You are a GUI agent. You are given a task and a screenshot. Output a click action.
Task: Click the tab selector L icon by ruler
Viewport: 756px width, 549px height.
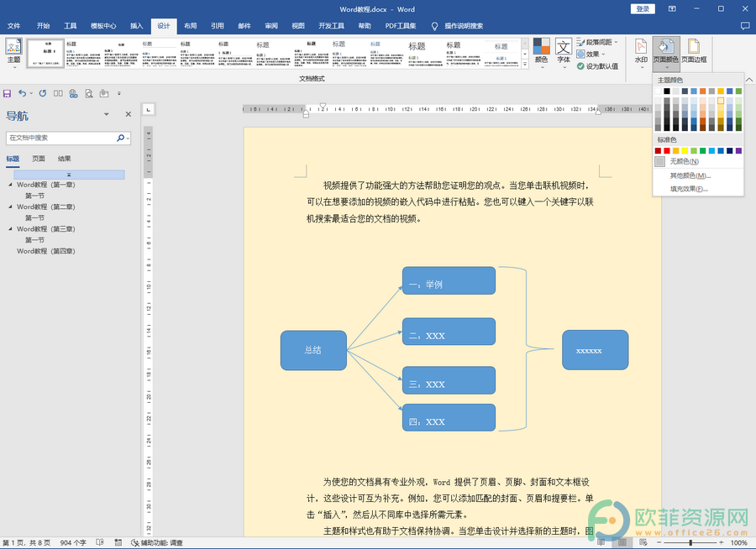(149, 110)
